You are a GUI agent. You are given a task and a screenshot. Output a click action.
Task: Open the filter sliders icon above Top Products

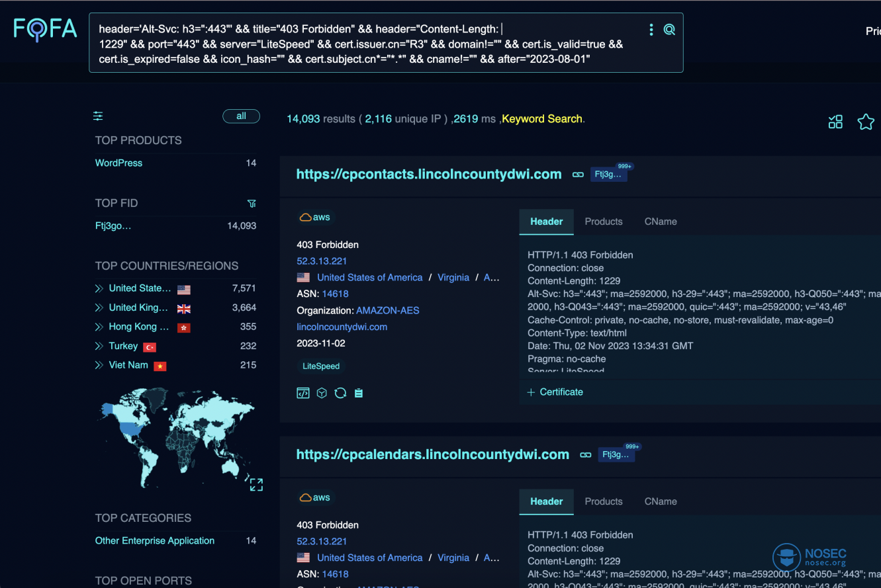pos(98,116)
